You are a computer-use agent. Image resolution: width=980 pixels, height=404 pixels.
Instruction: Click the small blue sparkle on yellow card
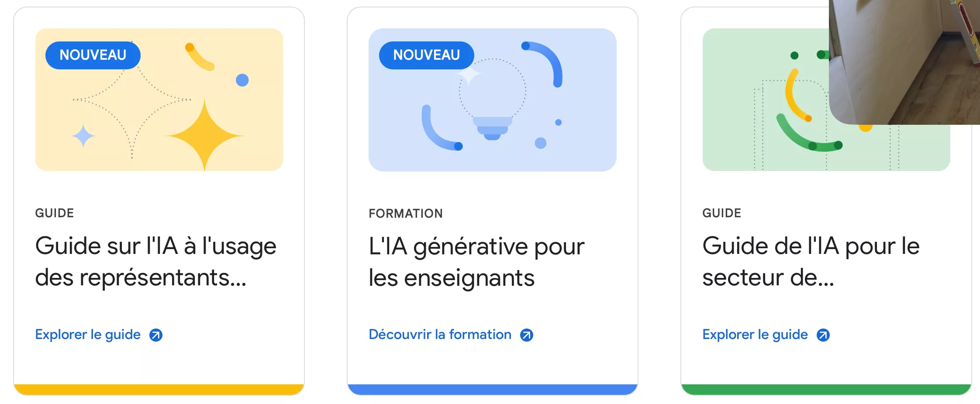[x=83, y=136]
